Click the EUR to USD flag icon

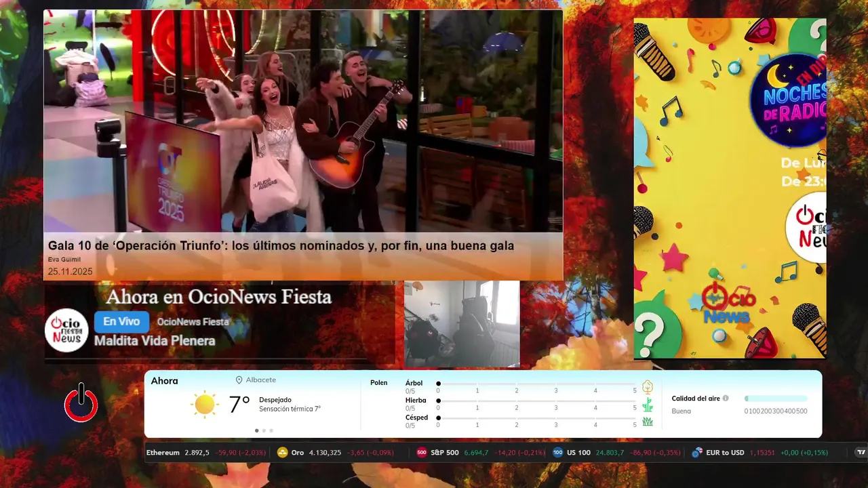pyautogui.click(x=697, y=453)
